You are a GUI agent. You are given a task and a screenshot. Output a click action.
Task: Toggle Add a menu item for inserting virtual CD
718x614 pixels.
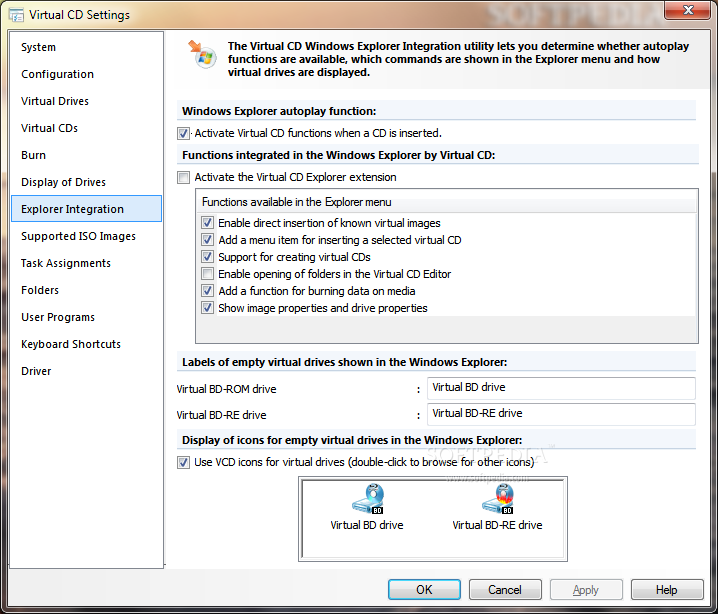click(x=207, y=240)
